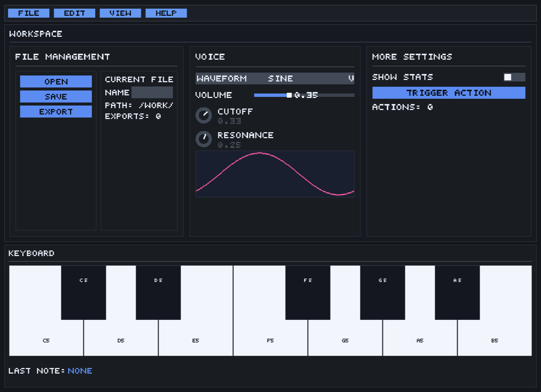Image resolution: width=541 pixels, height=392 pixels.
Task: Set the VOLUME slider handle
Action: (289, 95)
